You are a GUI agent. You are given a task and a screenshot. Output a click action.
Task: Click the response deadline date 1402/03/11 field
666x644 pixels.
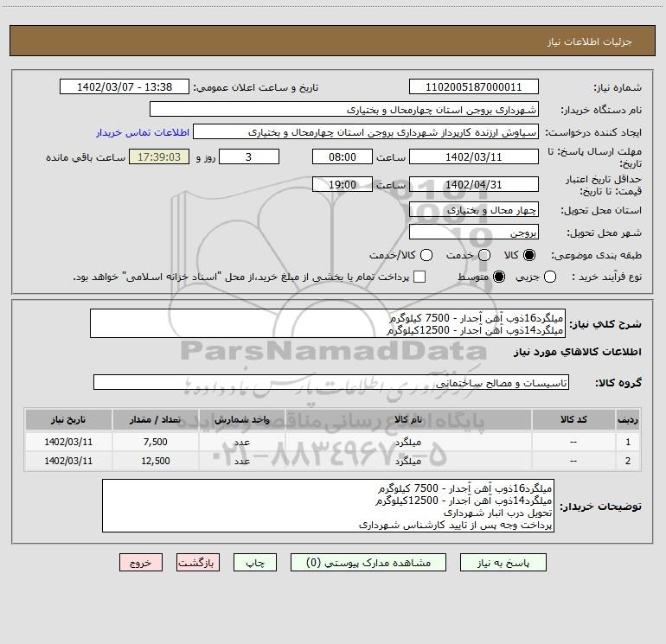(x=474, y=156)
